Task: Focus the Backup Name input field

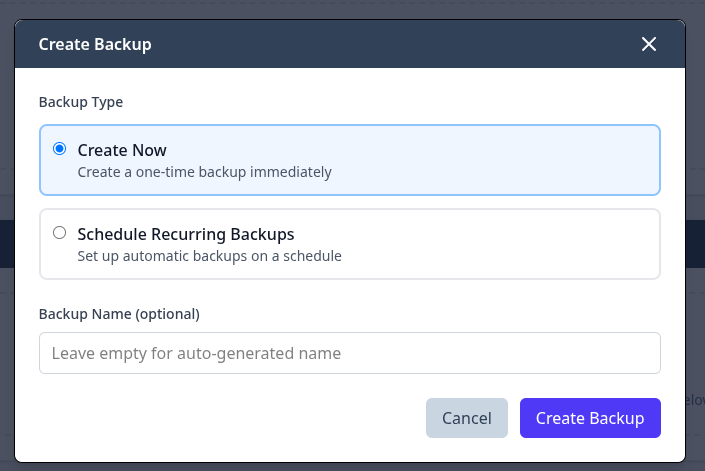Action: coord(349,353)
